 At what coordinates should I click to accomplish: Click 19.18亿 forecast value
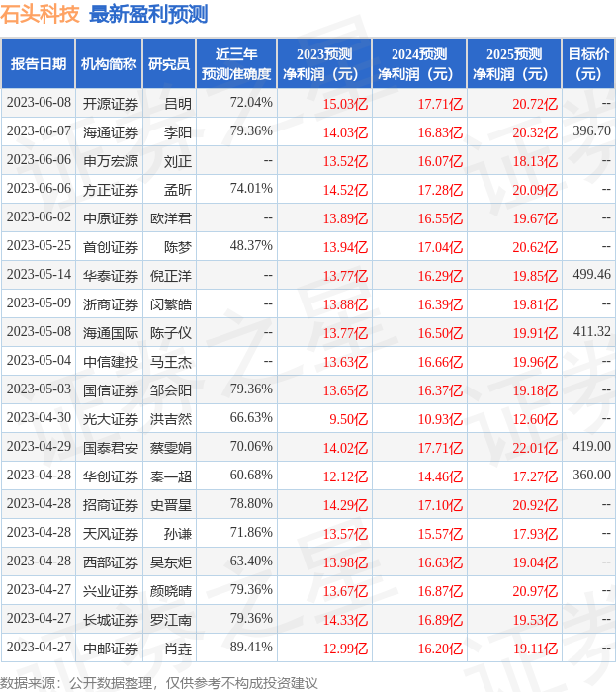coord(535,391)
